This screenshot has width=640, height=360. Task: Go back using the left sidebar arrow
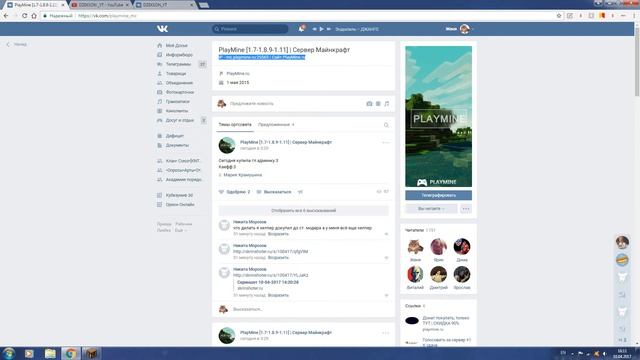[x=8, y=44]
